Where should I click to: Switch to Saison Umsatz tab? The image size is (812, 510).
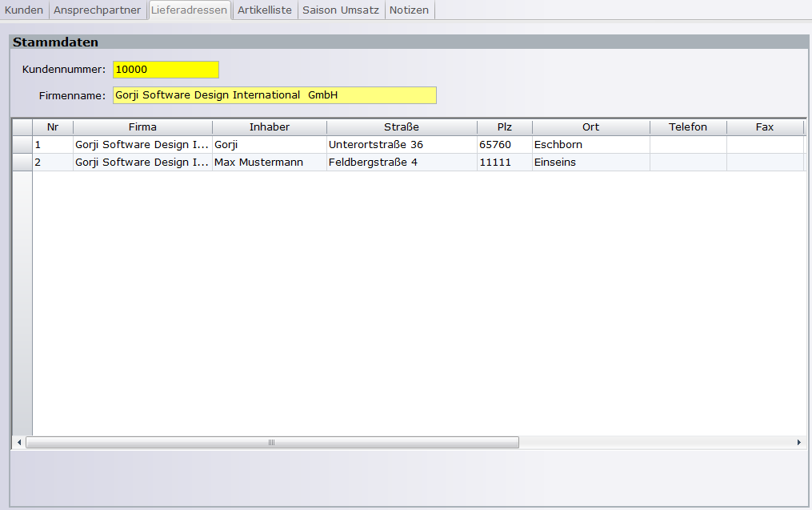(341, 10)
